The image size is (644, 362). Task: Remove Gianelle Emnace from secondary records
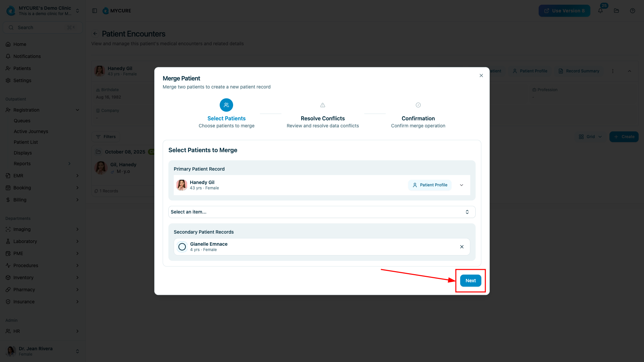tap(462, 247)
